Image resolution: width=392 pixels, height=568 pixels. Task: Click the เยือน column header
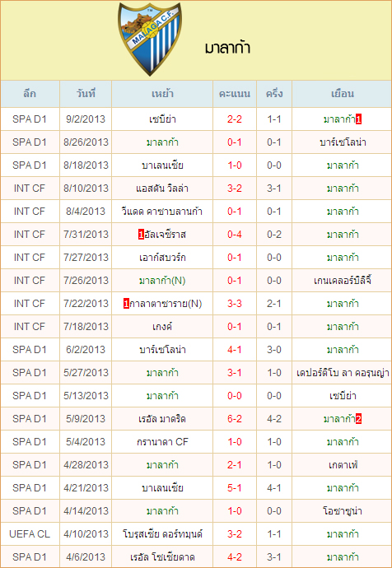[x=342, y=94]
